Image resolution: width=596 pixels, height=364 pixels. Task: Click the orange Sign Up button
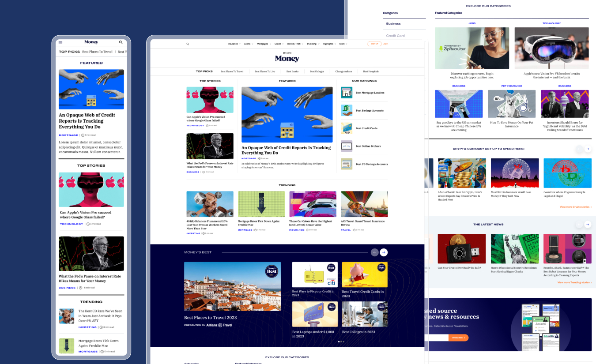point(374,44)
